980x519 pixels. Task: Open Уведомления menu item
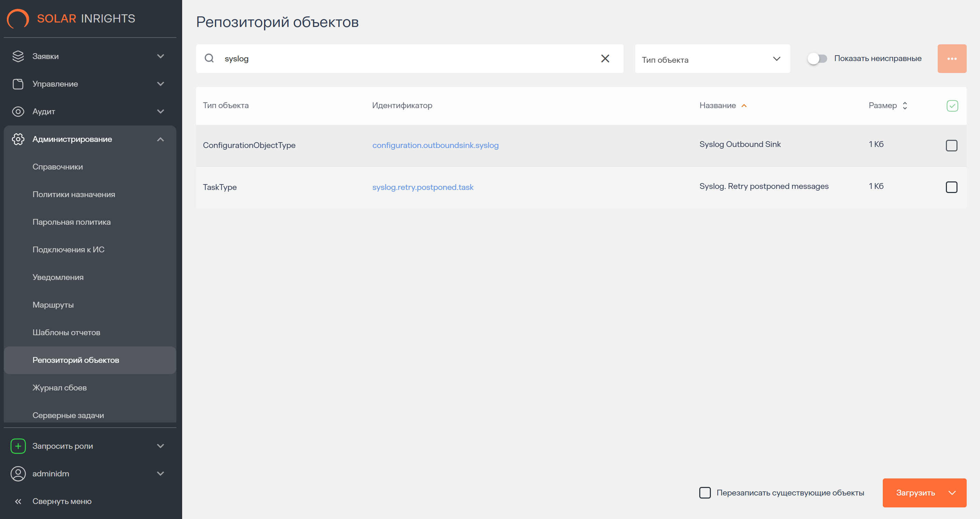pyautogui.click(x=90, y=277)
